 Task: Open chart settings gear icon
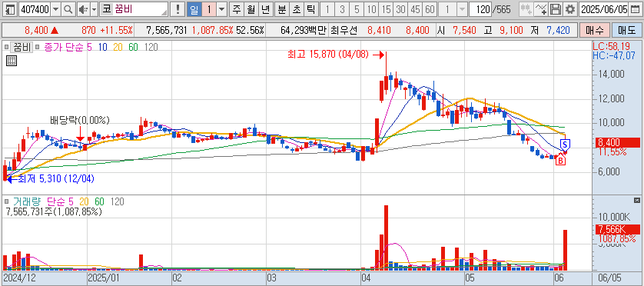(569, 9)
